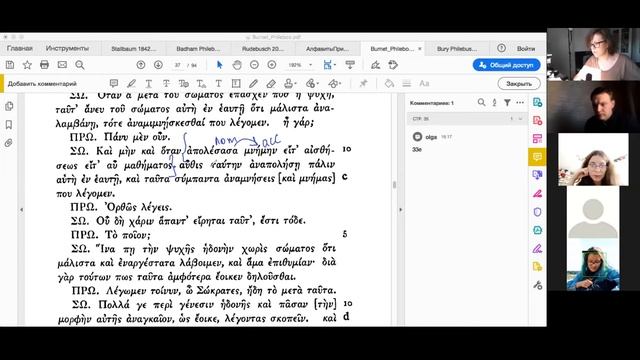Select olga's comment in the list
The height and width of the screenshot is (360, 640).
[x=467, y=142]
